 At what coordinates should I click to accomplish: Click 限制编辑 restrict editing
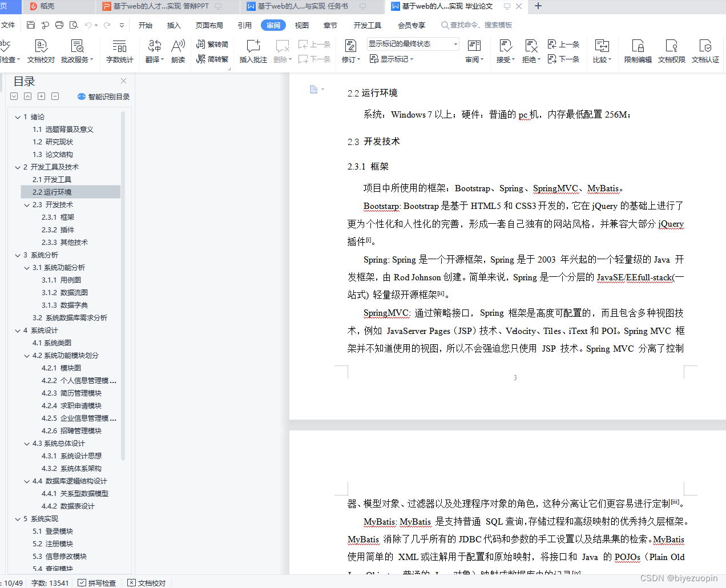click(638, 51)
